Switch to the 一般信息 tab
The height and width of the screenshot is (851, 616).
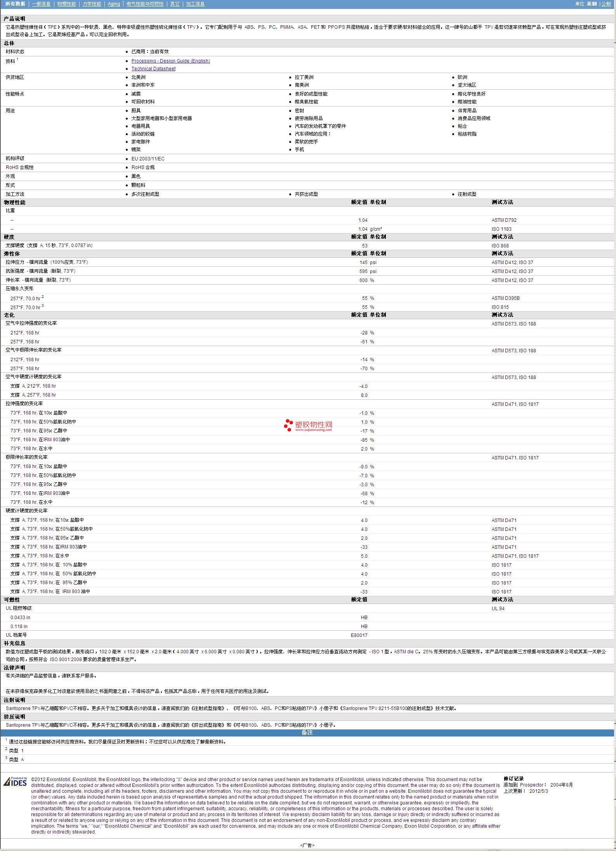pos(41,4)
